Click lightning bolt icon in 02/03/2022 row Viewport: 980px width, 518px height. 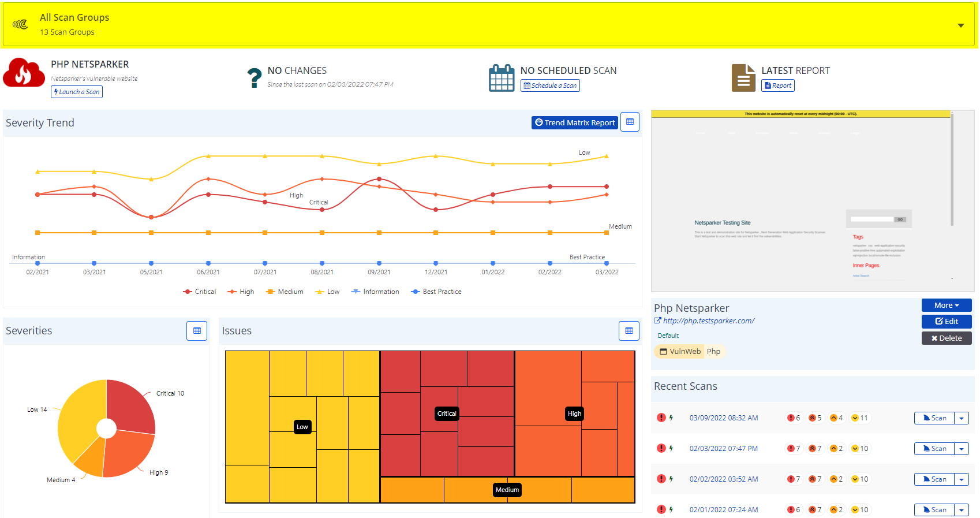[x=671, y=449]
